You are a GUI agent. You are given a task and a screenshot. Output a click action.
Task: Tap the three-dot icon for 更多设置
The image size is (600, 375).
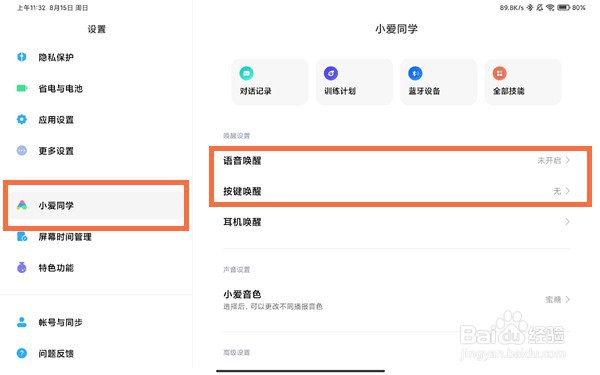(22, 150)
